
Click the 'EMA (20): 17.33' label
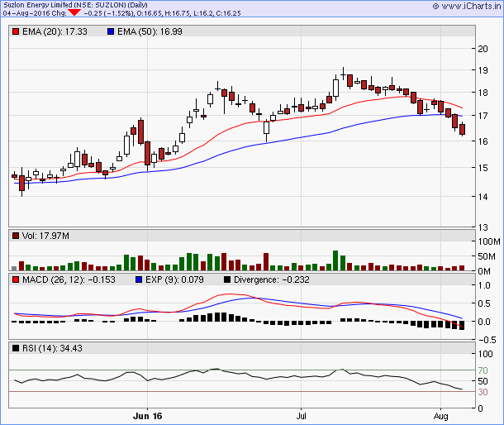point(55,31)
